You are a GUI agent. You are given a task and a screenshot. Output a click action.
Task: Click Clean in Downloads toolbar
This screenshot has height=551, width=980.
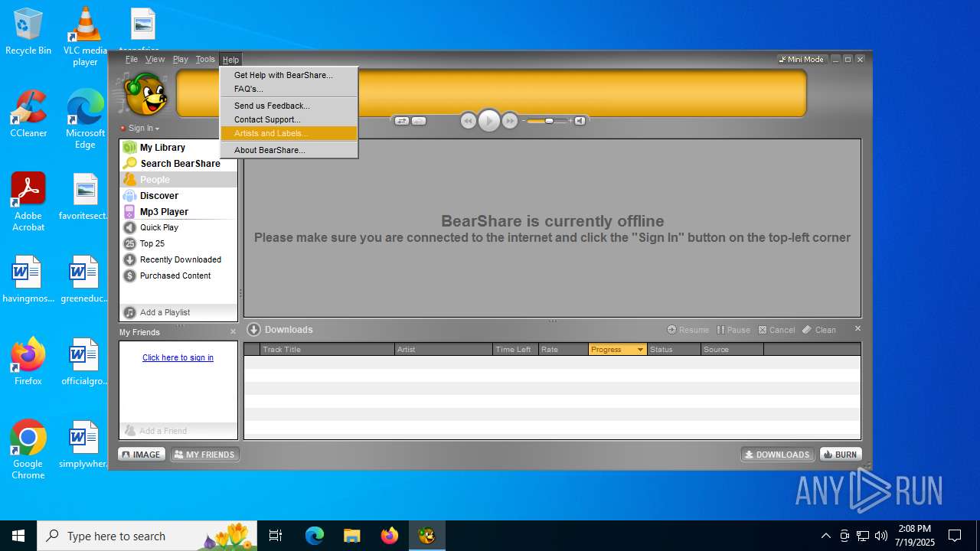tap(819, 330)
